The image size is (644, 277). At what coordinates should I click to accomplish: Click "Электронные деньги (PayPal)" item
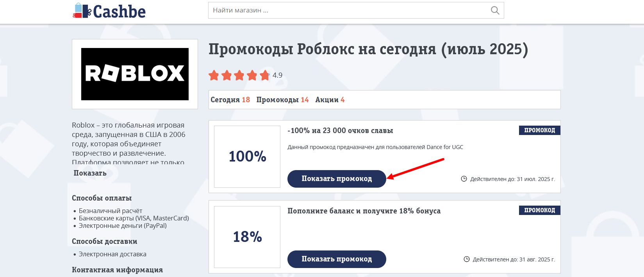tap(123, 226)
